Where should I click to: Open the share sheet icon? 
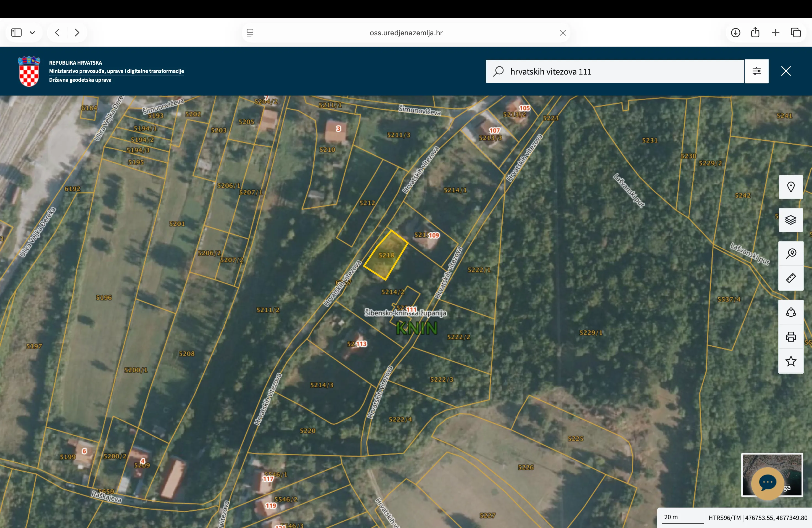coord(755,32)
